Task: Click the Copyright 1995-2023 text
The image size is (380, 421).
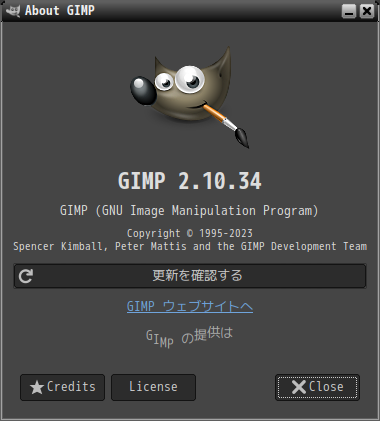Action: point(190,233)
